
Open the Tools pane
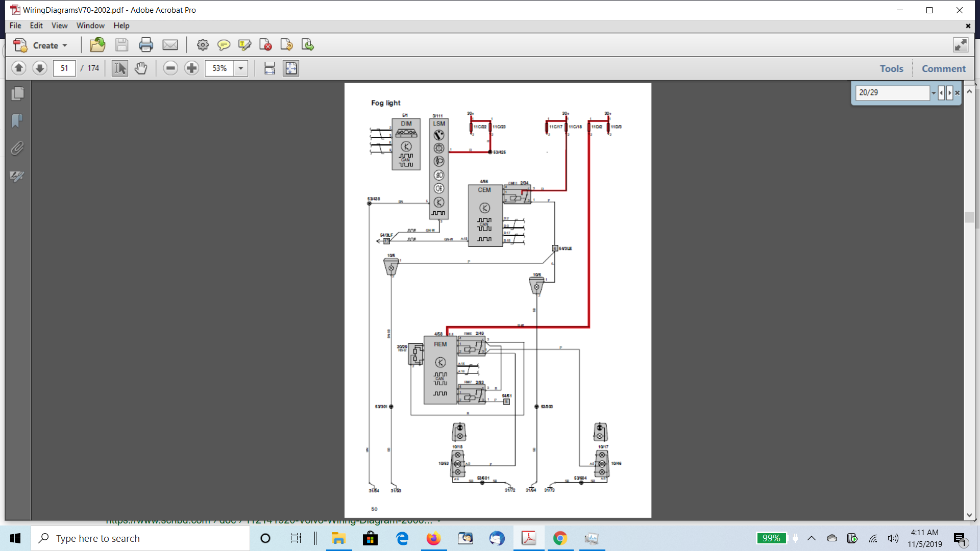891,68
